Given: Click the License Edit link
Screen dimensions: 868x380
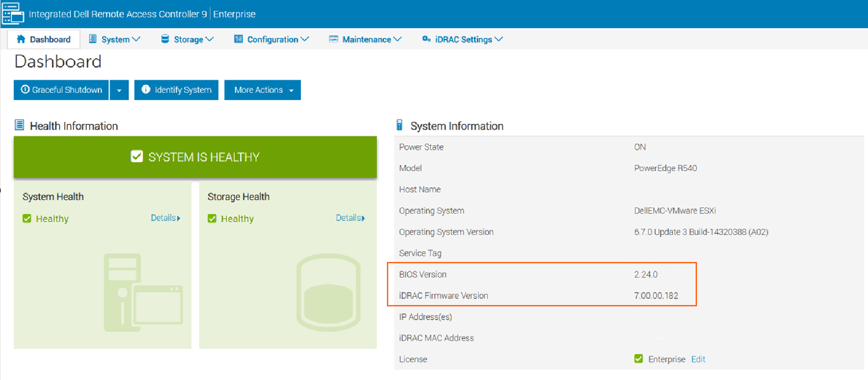Looking at the screenshot, I should coord(698,359).
